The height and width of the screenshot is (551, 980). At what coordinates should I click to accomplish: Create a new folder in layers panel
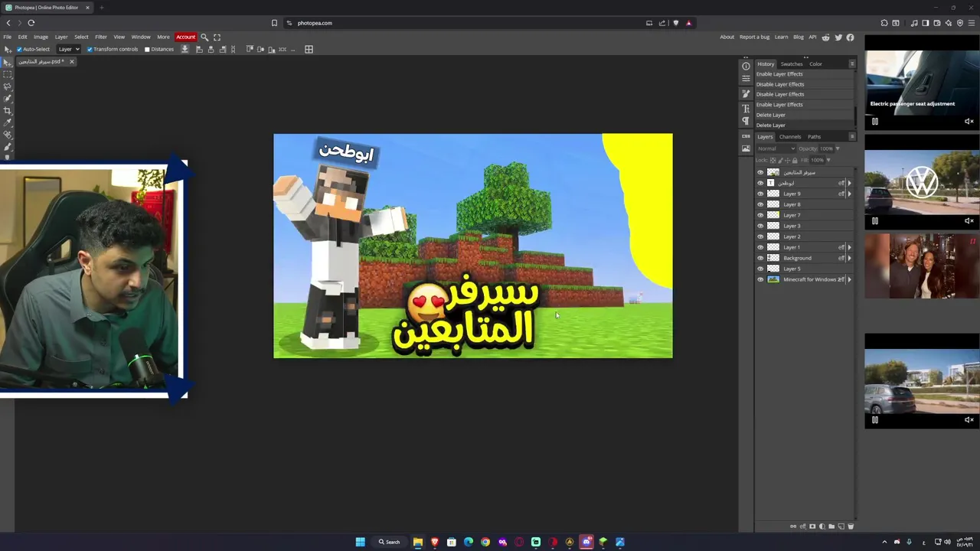click(831, 527)
